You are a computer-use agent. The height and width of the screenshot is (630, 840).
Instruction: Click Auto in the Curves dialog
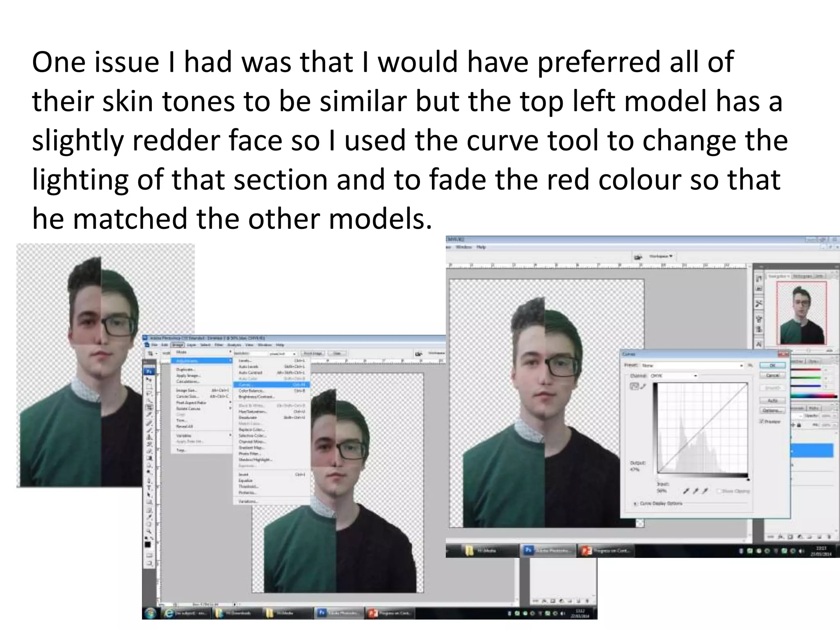[772, 400]
